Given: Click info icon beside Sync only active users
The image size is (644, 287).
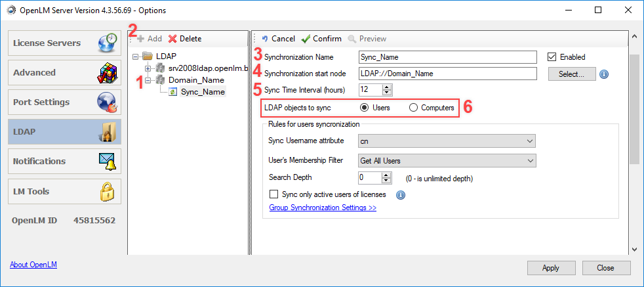Looking at the screenshot, I should pos(401,195).
